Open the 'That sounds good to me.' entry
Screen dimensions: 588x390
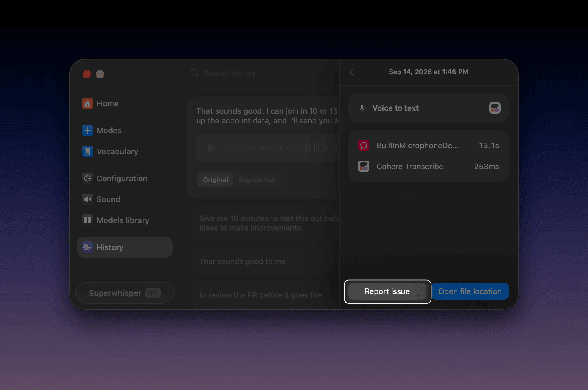tap(265, 261)
